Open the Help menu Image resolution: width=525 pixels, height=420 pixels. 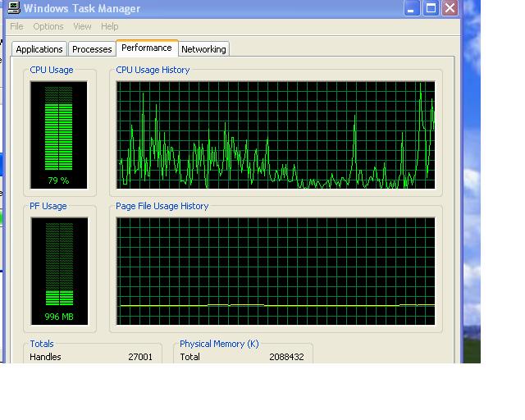click(109, 26)
